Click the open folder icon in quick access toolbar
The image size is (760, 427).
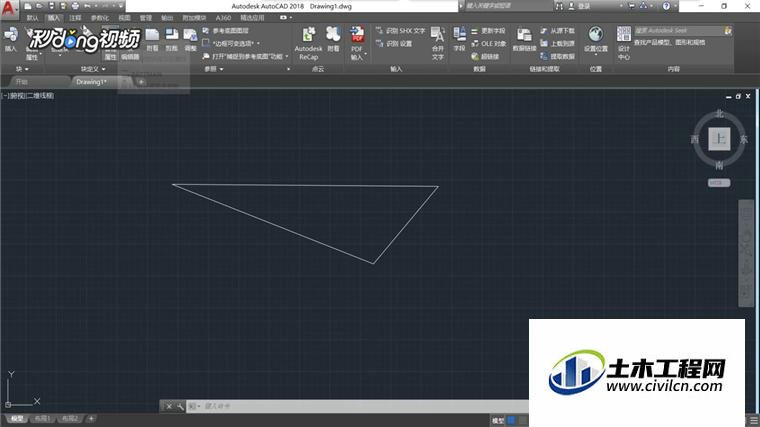(x=40, y=6)
